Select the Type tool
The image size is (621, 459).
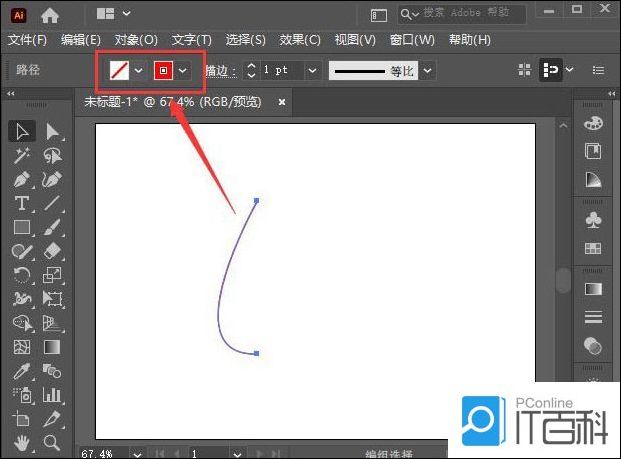[22, 203]
